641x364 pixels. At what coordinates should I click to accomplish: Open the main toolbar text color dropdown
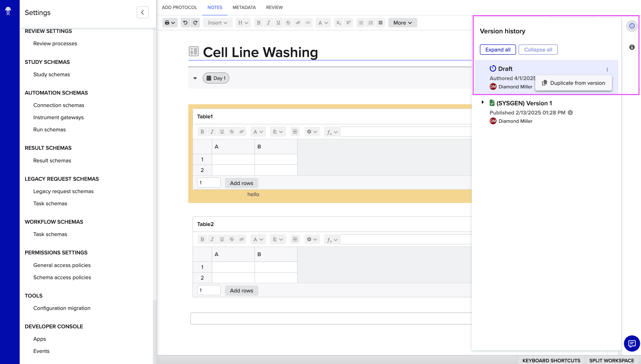(x=323, y=23)
